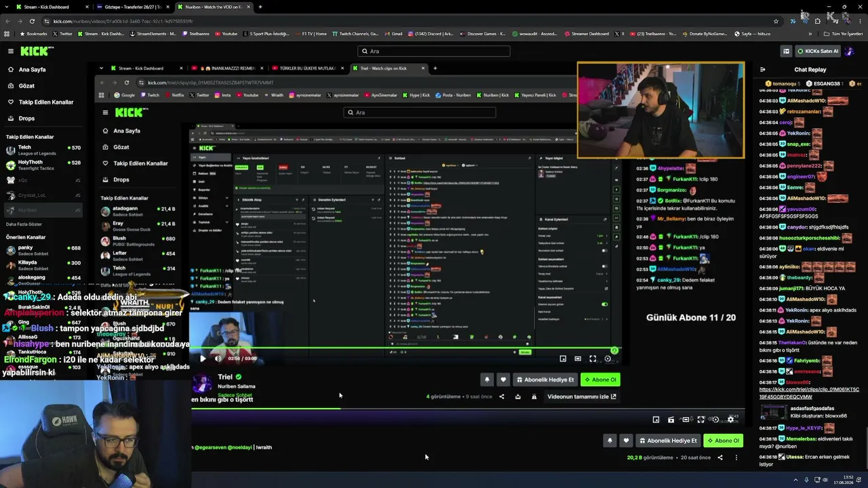
Task: Bookmark this page with the star icon
Action: [776, 21]
